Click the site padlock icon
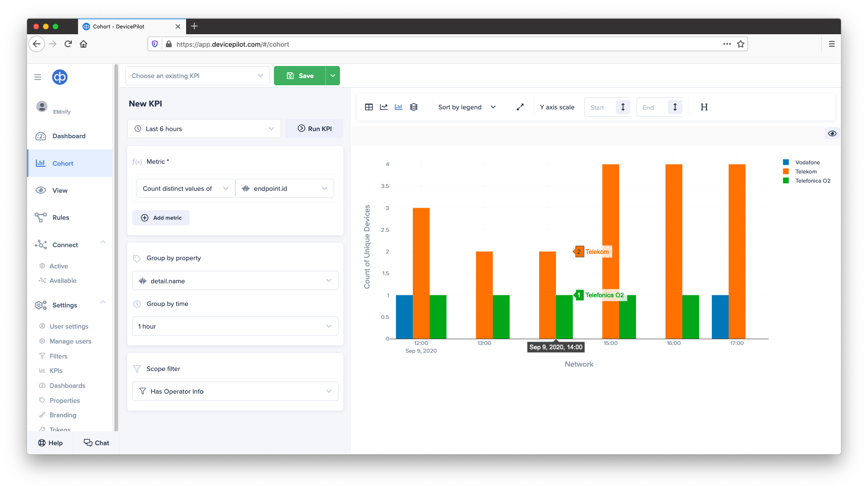Image resolution: width=868 pixels, height=490 pixels. point(169,44)
